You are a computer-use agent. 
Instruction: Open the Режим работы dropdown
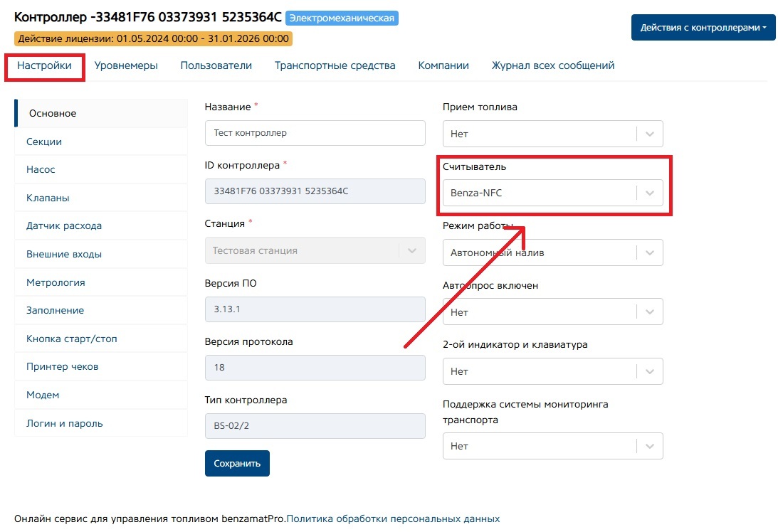(552, 252)
